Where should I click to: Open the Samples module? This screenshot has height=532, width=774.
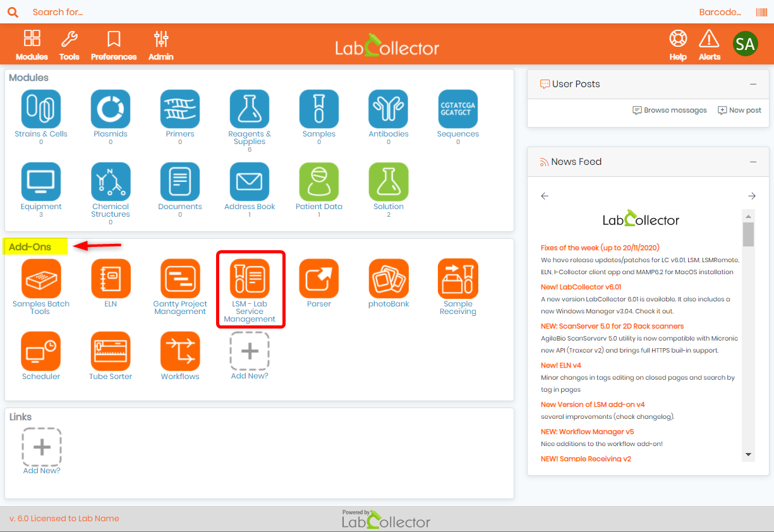319,109
